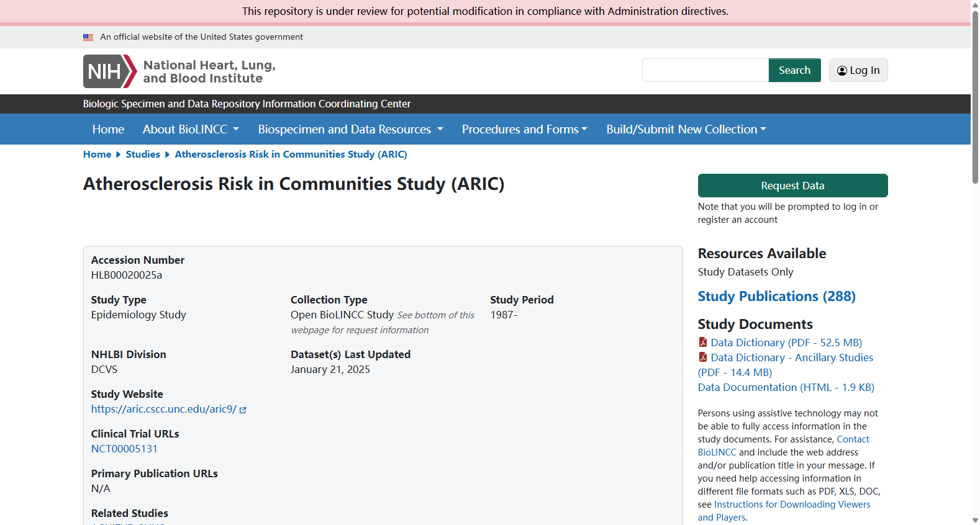Click National Heart, Lung, and Blood Institute title
This screenshot has width=980, height=525.
pos(209,71)
